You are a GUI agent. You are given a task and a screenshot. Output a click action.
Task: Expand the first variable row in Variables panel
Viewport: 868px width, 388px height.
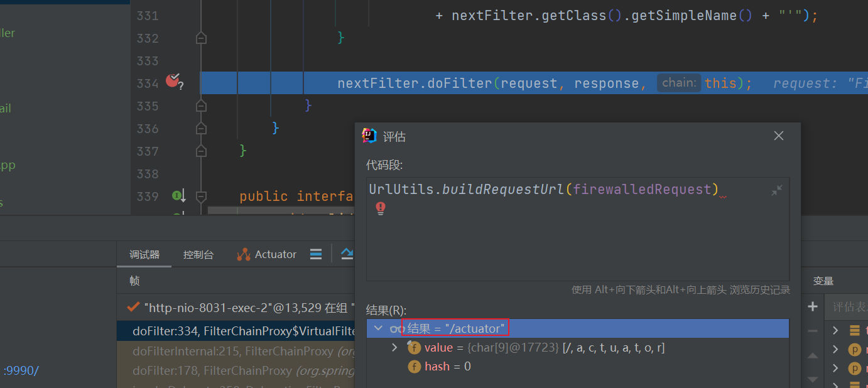(x=835, y=330)
